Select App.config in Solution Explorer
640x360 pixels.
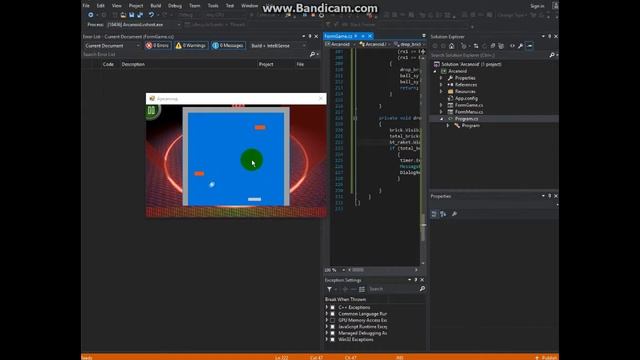(466, 98)
